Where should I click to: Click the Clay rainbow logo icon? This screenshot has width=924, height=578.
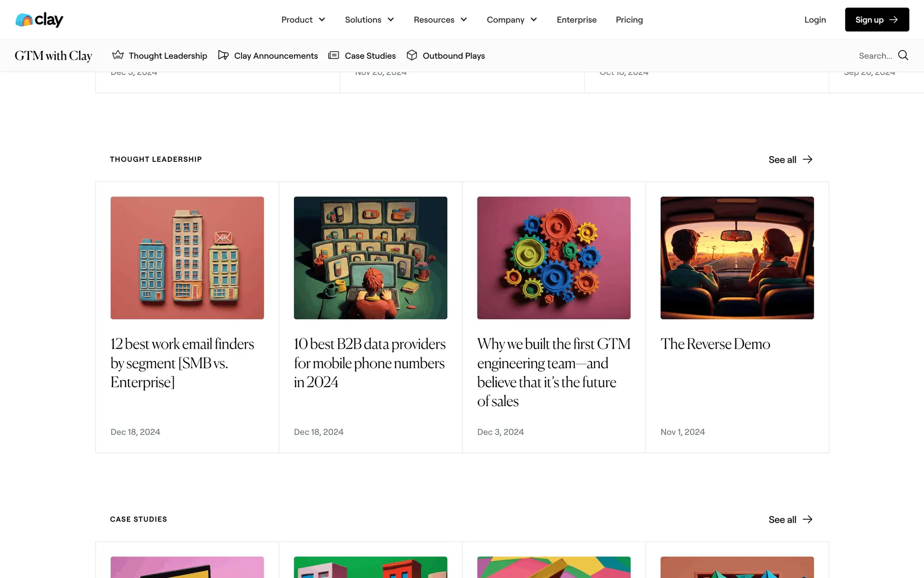click(24, 20)
